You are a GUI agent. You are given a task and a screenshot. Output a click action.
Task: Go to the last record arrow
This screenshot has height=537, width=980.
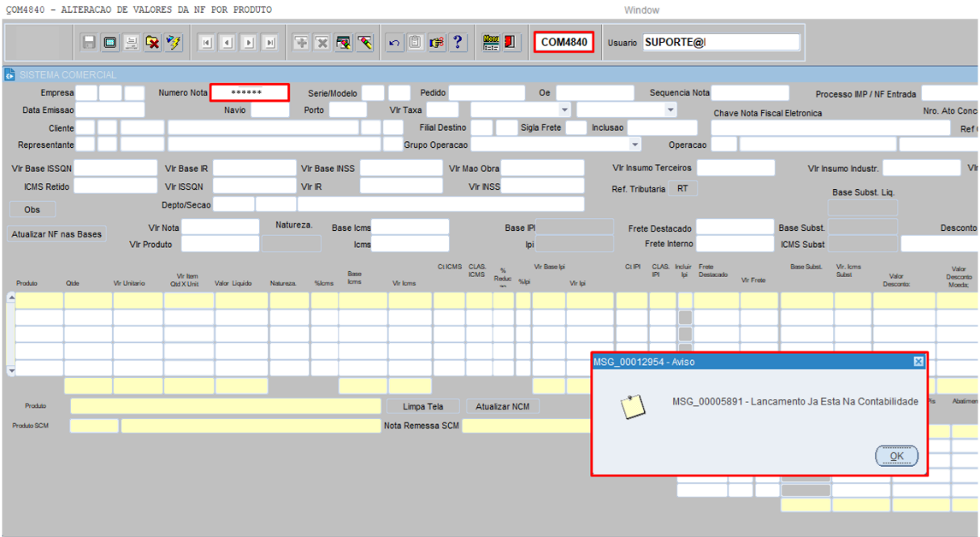pos(270,43)
